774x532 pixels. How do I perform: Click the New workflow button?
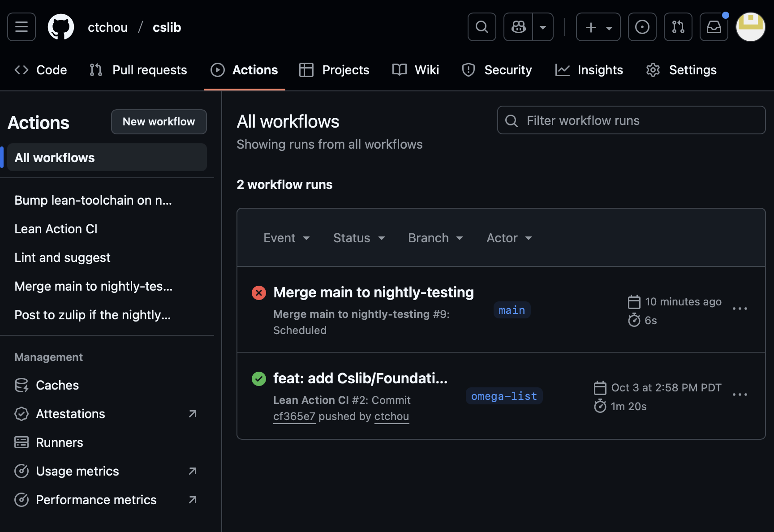click(159, 122)
